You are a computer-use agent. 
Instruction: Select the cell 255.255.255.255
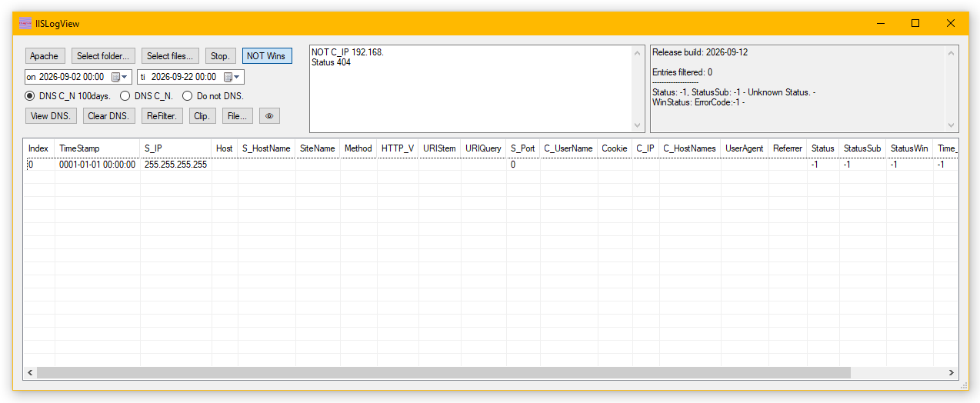click(x=176, y=165)
